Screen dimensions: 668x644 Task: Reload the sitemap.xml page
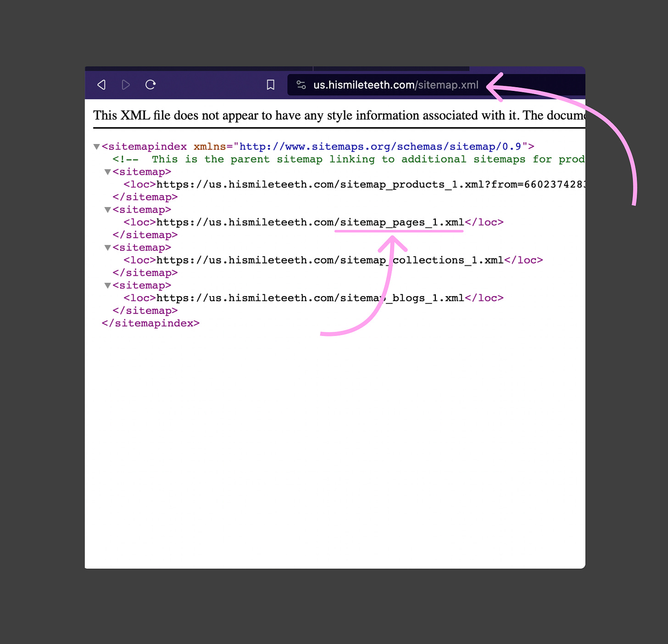click(x=150, y=84)
